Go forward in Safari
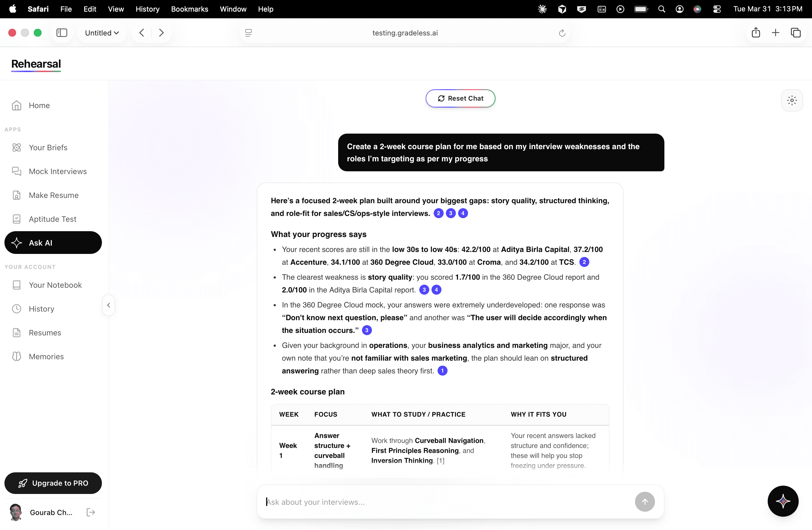The height and width of the screenshot is (530, 812). coord(161,33)
